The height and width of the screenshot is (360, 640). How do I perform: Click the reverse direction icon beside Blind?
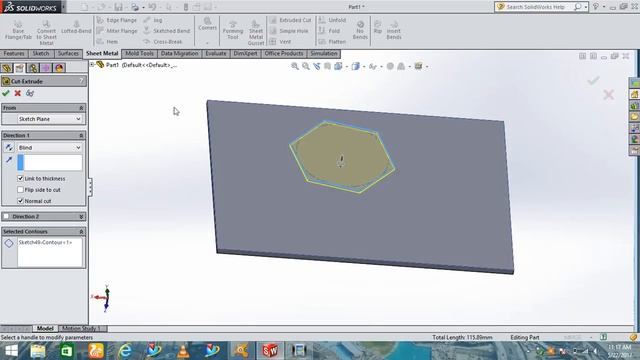click(x=9, y=147)
